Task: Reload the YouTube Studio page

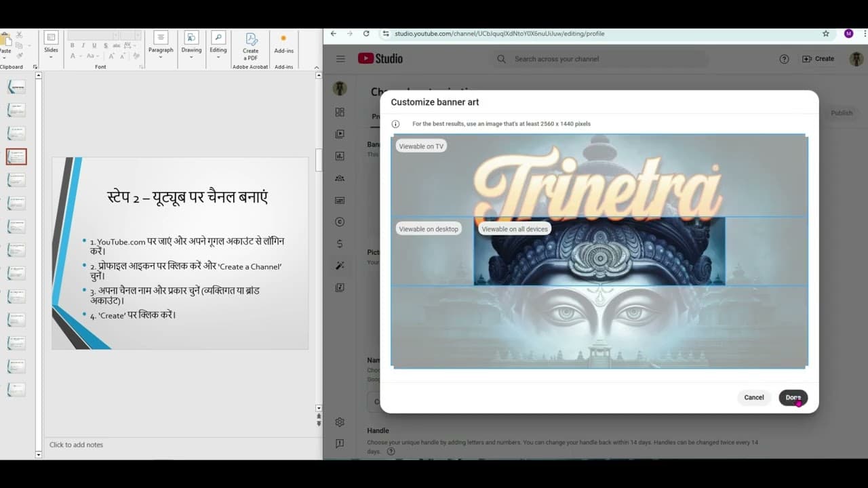Action: coord(366,33)
